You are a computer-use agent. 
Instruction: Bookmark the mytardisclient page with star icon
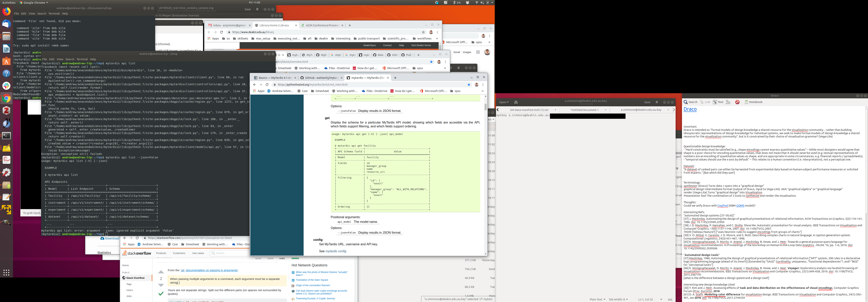[469, 85]
